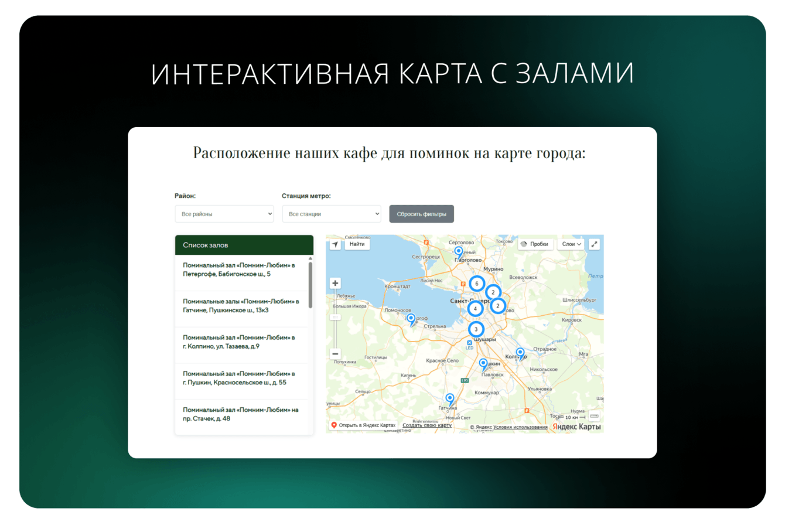Click the Сбросить фильтры button
Screen dimensions: 785x532
[x=422, y=214]
